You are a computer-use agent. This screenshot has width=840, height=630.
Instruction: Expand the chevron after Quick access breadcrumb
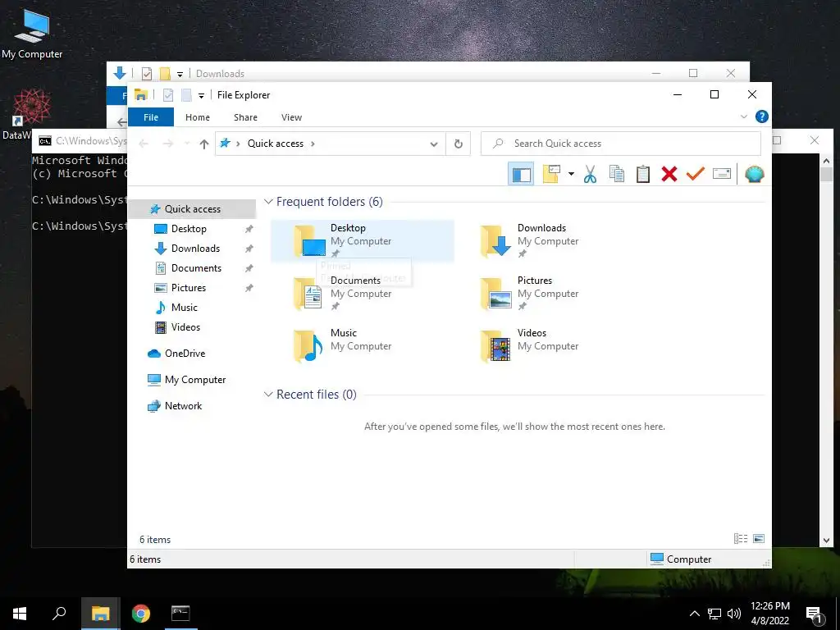tap(313, 144)
